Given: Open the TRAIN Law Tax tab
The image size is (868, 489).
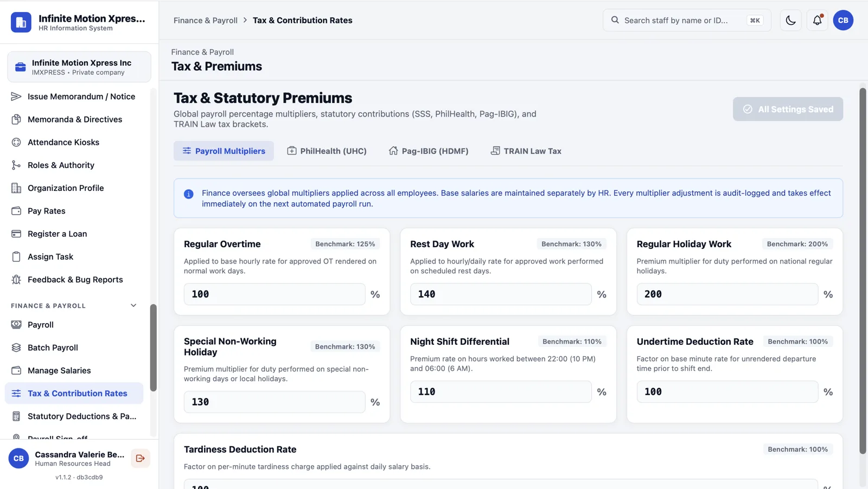Looking at the screenshot, I should [x=526, y=151].
